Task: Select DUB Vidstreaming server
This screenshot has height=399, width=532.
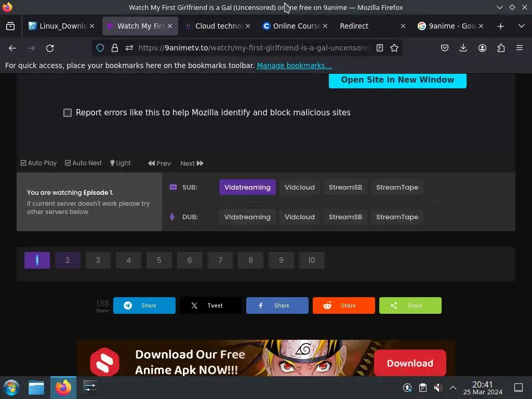Action: (x=247, y=217)
